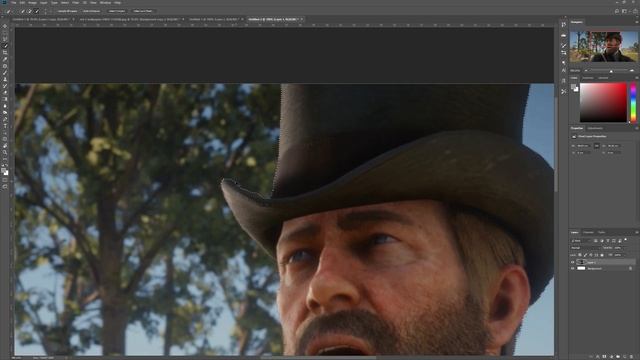Image resolution: width=640 pixels, height=360 pixels.
Task: Click foreground color swatch in Color panel
Action: point(573,86)
